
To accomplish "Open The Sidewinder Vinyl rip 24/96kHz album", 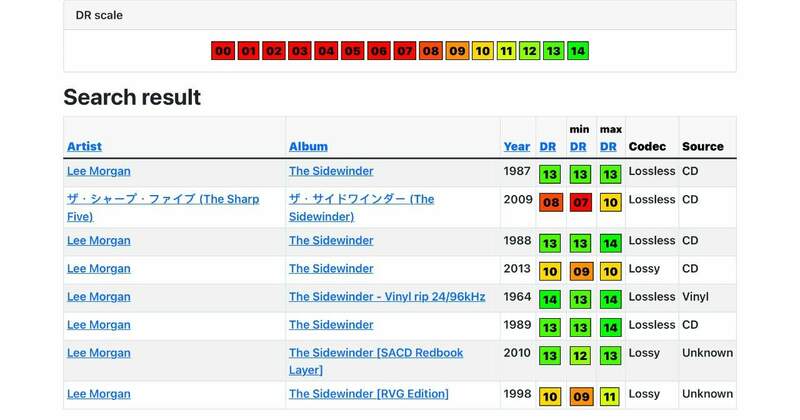I will pos(388,297).
